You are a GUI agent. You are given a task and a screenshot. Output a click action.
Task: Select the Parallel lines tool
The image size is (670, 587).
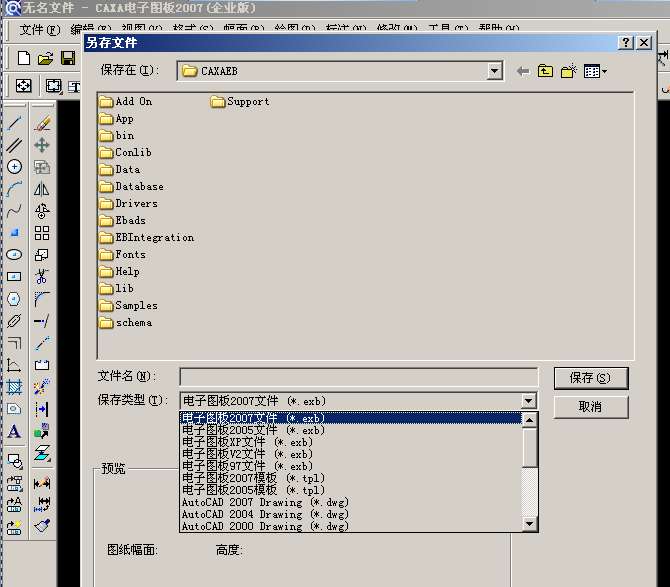[x=14, y=145]
